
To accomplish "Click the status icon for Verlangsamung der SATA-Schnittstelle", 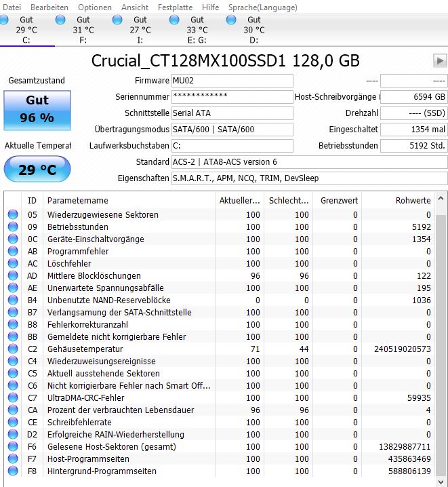I will point(13,313).
